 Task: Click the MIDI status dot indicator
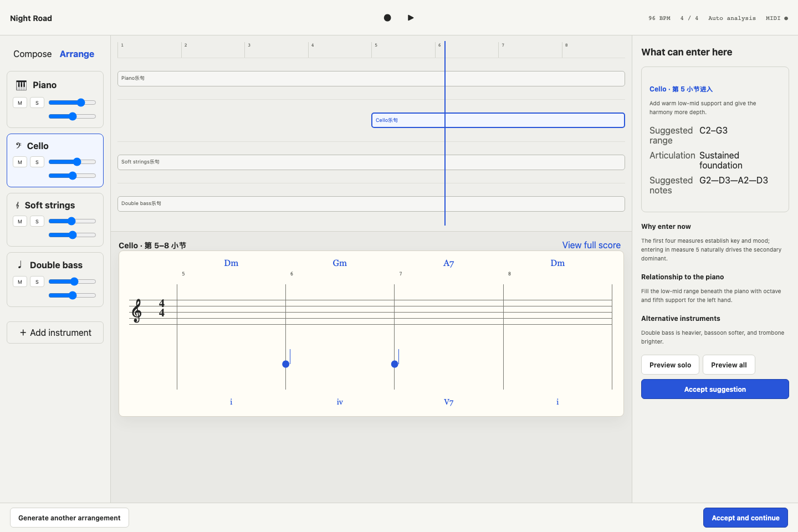(786, 18)
